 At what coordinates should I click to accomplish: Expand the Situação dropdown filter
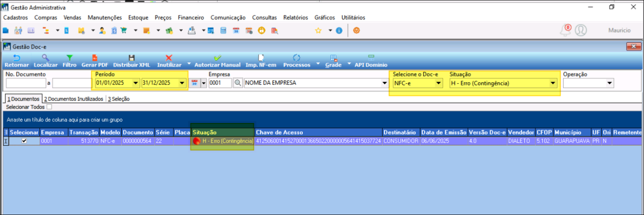pos(553,83)
